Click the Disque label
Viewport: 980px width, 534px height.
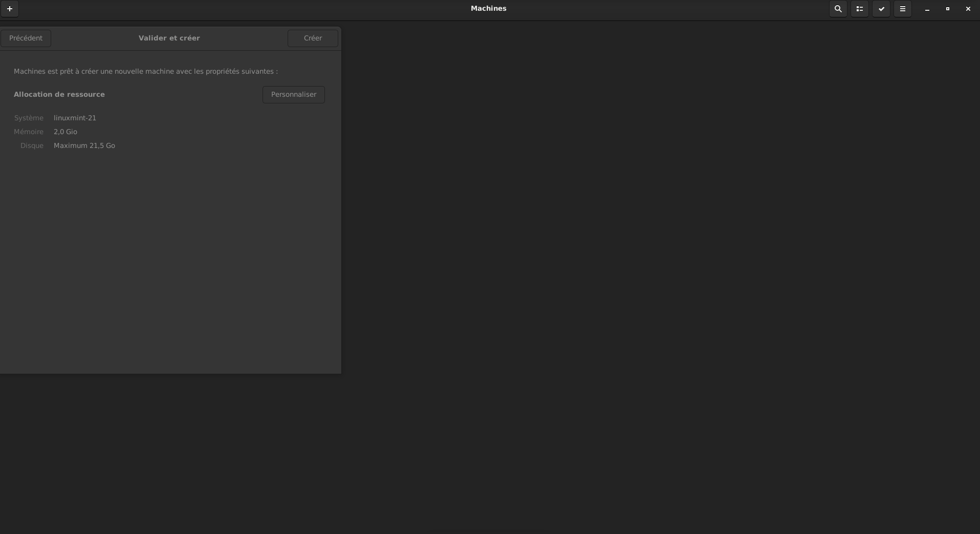pyautogui.click(x=32, y=145)
